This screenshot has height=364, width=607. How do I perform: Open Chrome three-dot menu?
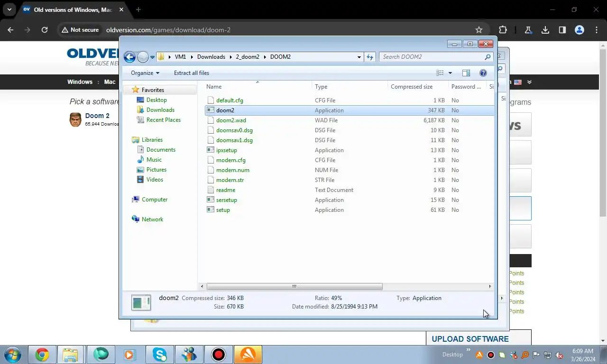pos(597,30)
